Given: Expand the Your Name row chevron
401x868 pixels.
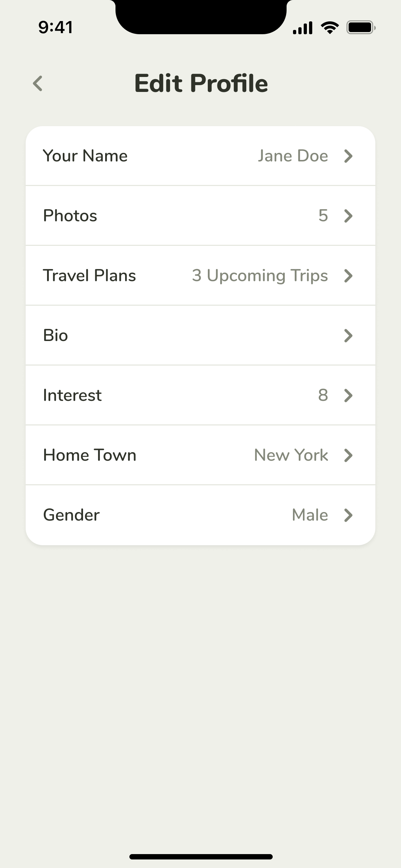Looking at the screenshot, I should pyautogui.click(x=348, y=156).
